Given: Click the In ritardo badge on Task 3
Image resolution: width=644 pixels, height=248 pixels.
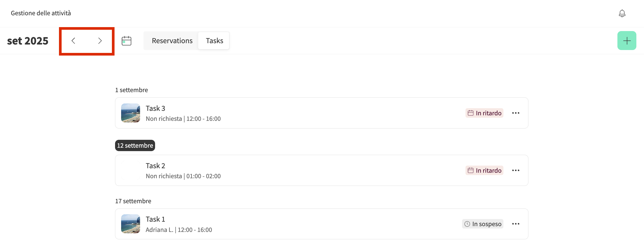Looking at the screenshot, I should tap(484, 113).
